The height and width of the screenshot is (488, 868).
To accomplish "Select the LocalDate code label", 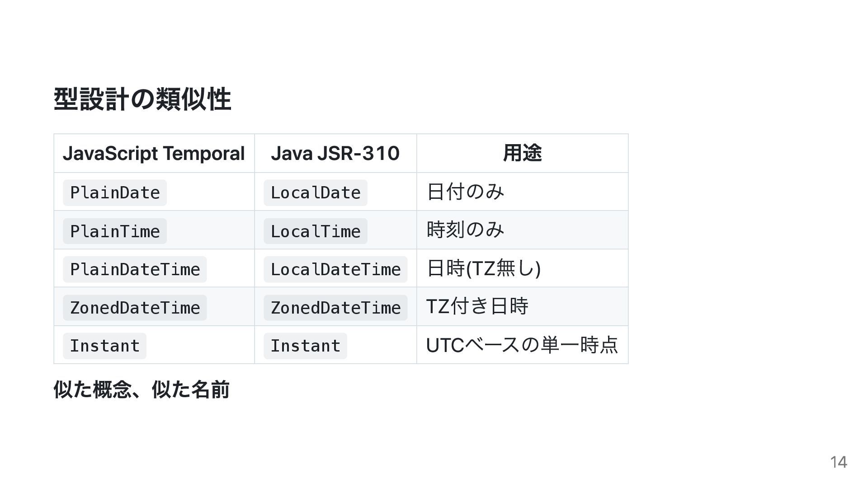I will 316,193.
